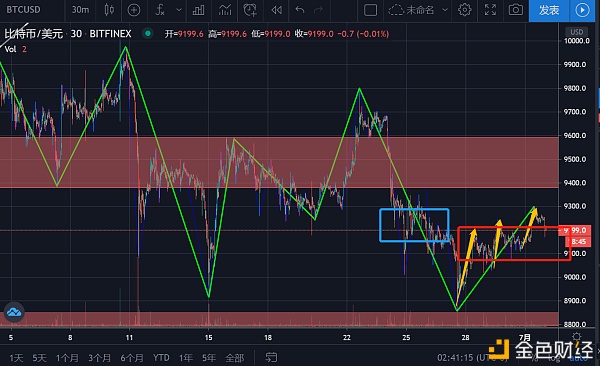Viewport: 600px width, 366px height.
Task: Click the 9600.0 price axis label
Action: click(x=575, y=135)
